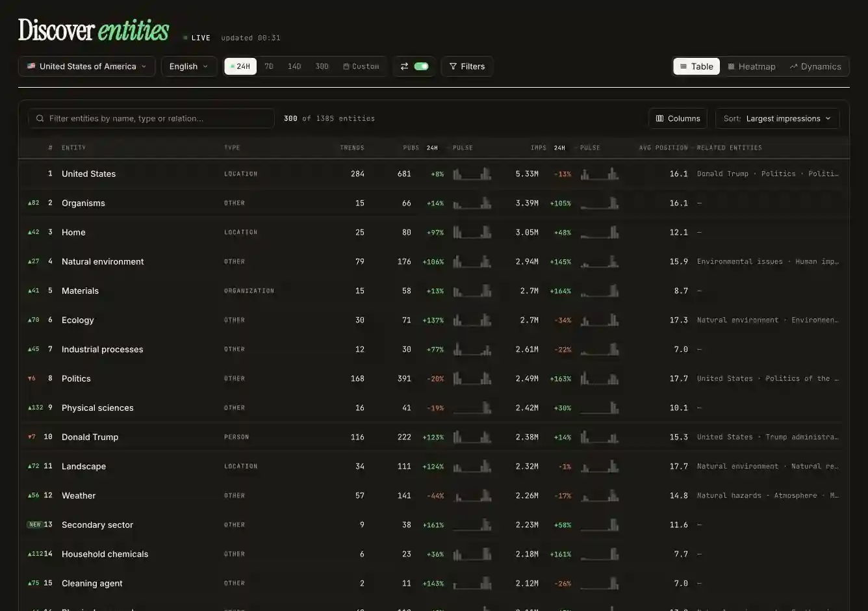Toggle the green comparison switch
This screenshot has height=611, width=868.
(421, 66)
